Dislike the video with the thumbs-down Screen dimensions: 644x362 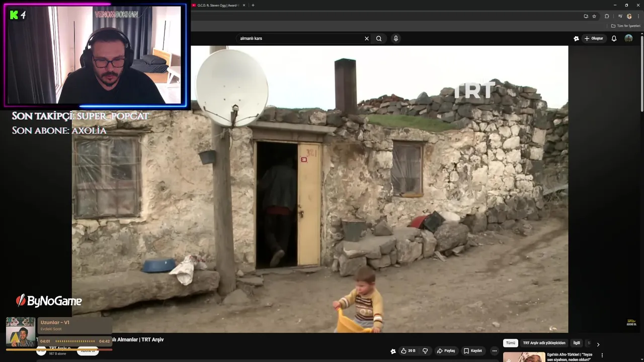425,351
